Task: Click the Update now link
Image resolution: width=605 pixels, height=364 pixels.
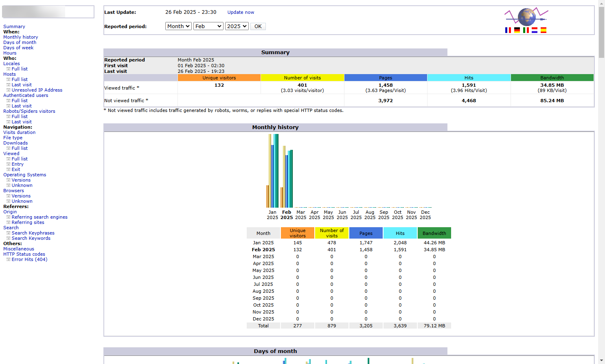Action: tap(241, 12)
